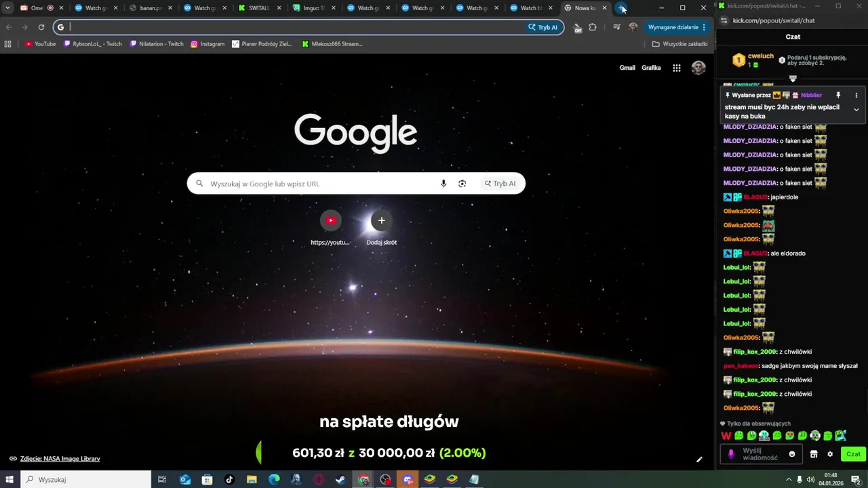Viewport: 868px width, 488px height.
Task: Open Instagram bookmark
Action: pyautogui.click(x=208, y=44)
